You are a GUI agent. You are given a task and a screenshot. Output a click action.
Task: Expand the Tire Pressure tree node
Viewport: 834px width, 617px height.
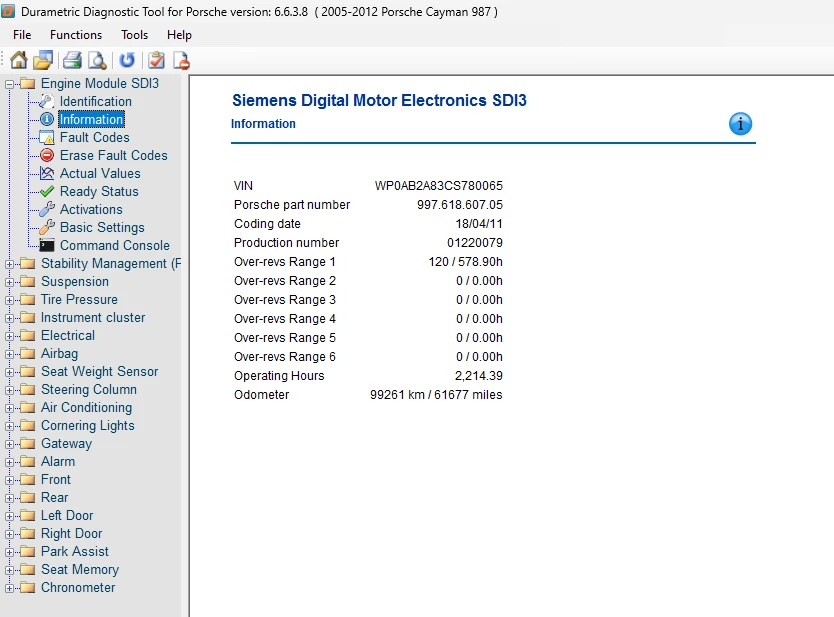(10, 300)
